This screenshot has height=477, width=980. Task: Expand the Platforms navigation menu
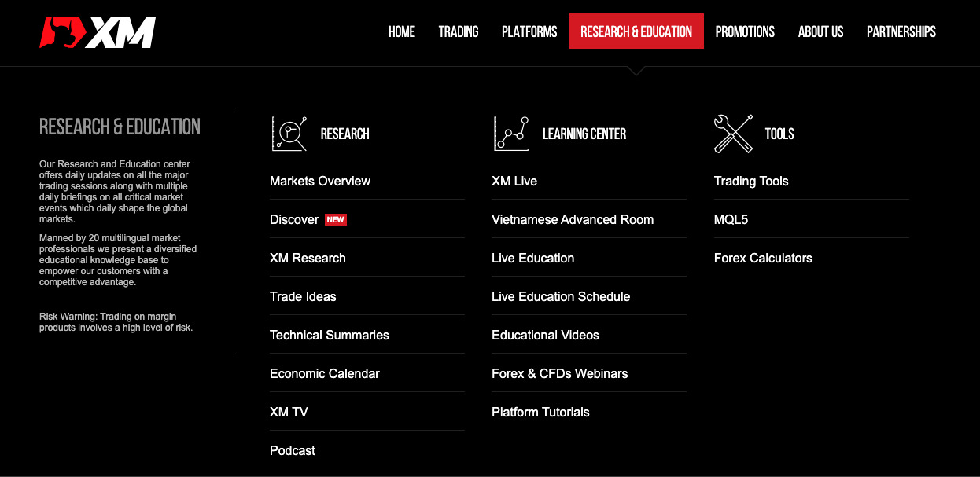tap(529, 31)
